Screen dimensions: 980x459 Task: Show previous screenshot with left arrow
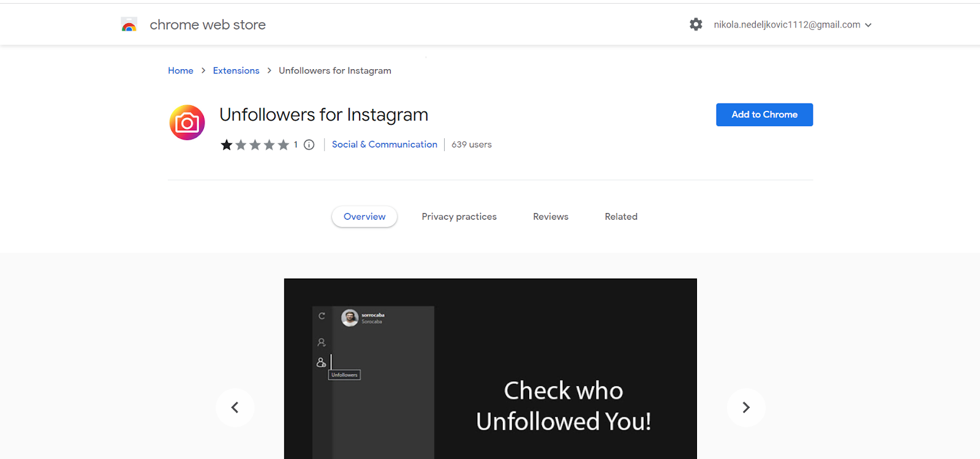(x=235, y=408)
